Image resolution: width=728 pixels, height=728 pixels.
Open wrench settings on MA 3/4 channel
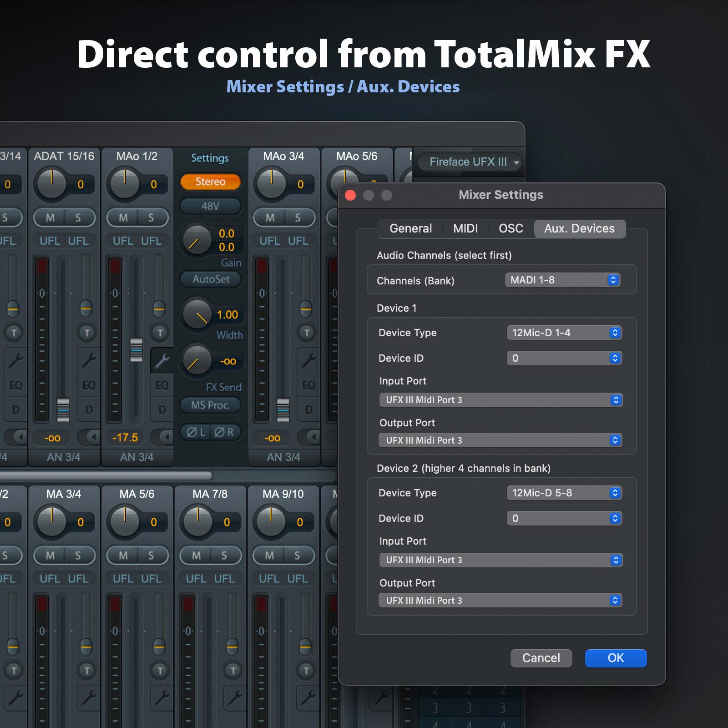point(88,698)
